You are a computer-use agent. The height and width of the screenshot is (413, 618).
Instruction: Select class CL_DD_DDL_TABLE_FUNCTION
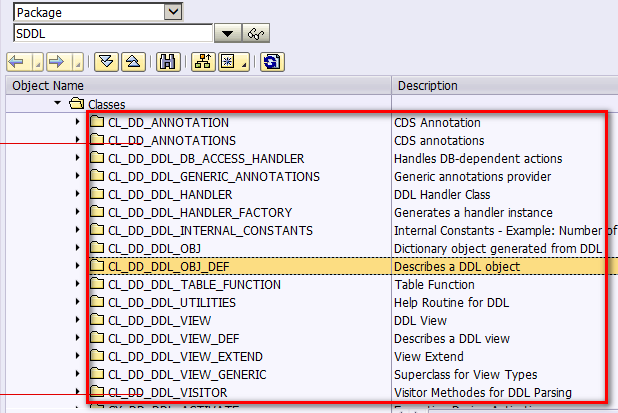pyautogui.click(x=195, y=285)
